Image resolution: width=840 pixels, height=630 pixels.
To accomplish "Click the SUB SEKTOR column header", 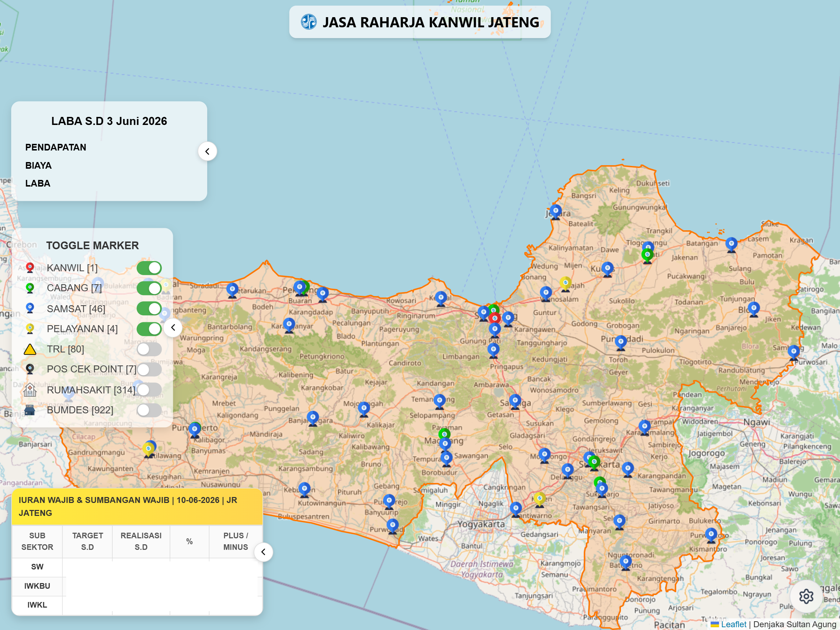I will pyautogui.click(x=37, y=541).
